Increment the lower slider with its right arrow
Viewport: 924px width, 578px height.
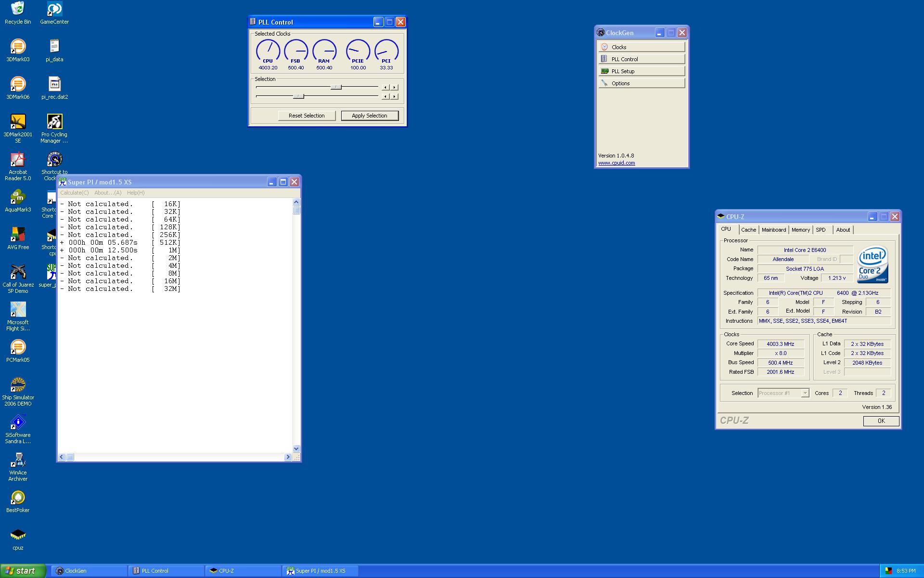pyautogui.click(x=395, y=96)
